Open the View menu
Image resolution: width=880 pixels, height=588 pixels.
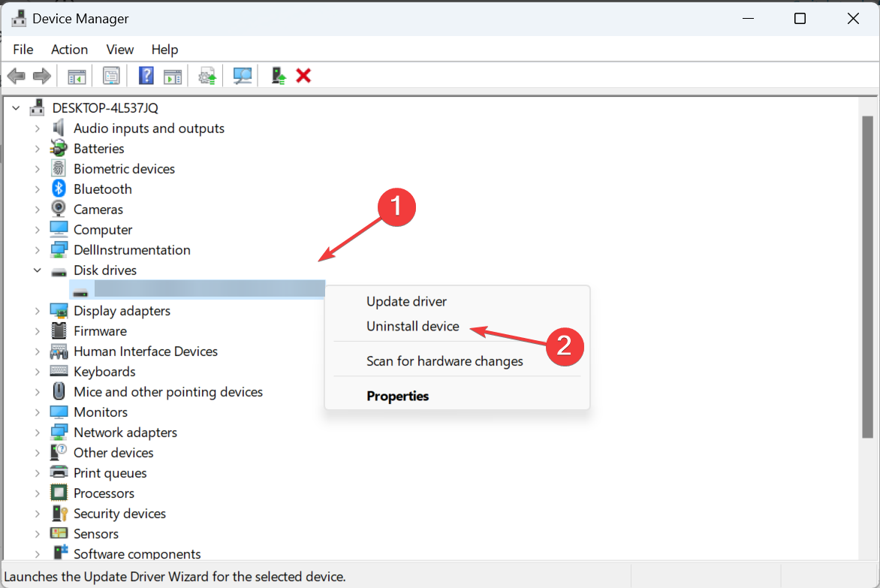pyautogui.click(x=120, y=50)
